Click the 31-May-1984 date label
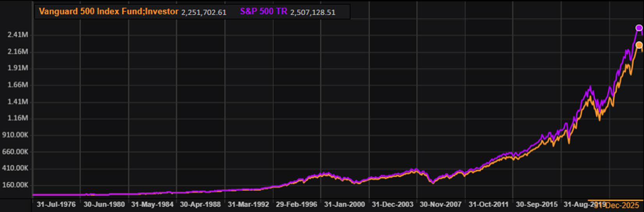The height and width of the screenshot is (212, 644). [152, 204]
